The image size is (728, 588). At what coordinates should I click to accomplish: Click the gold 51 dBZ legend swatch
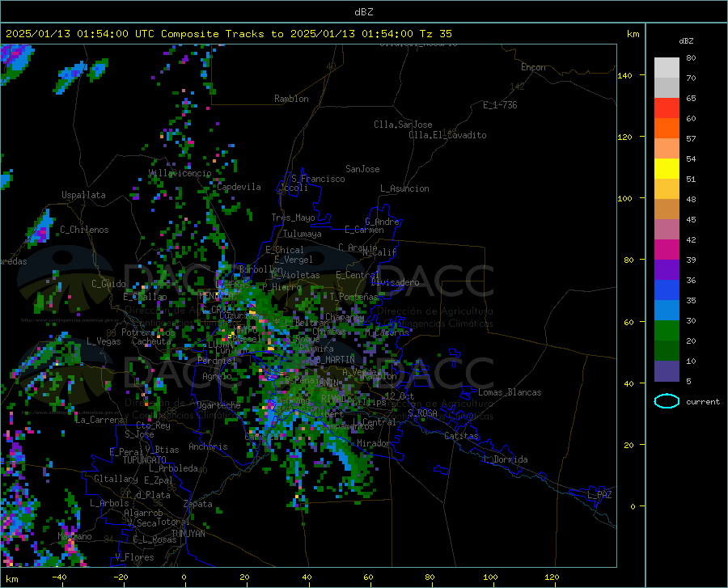(x=667, y=189)
